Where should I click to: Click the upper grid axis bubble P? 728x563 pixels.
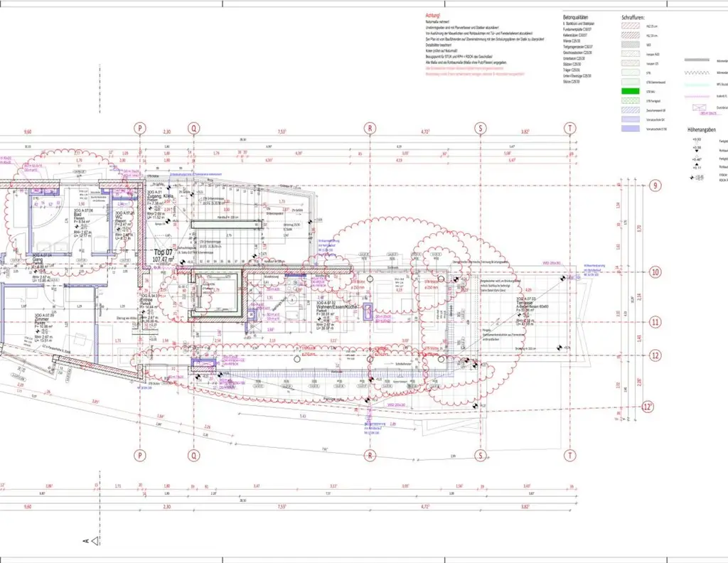(x=140, y=129)
